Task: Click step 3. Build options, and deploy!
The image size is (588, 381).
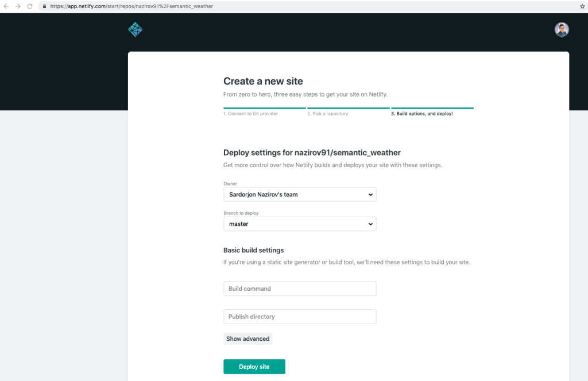Action: (423, 113)
